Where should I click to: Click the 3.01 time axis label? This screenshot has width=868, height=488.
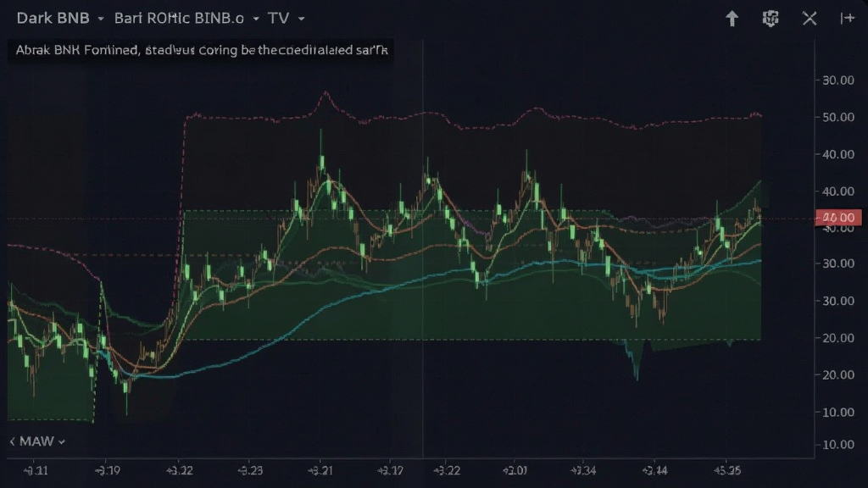pos(515,471)
